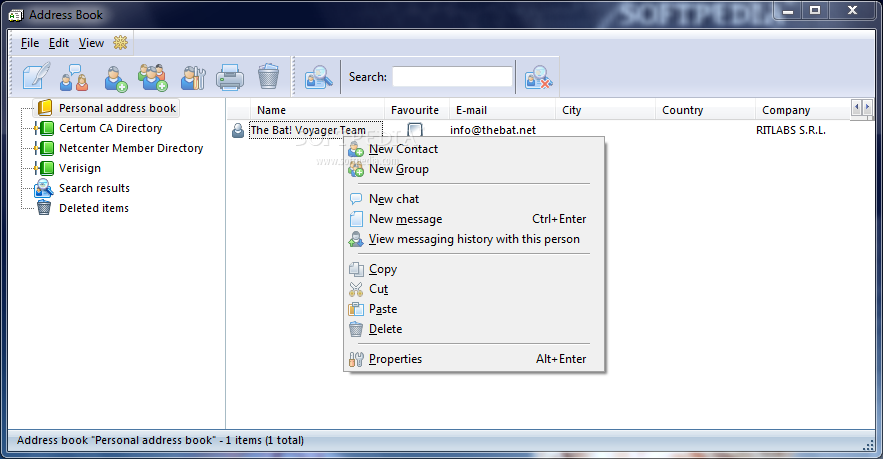
Task: Click the status bar text showing 1 items
Action: tap(160, 440)
